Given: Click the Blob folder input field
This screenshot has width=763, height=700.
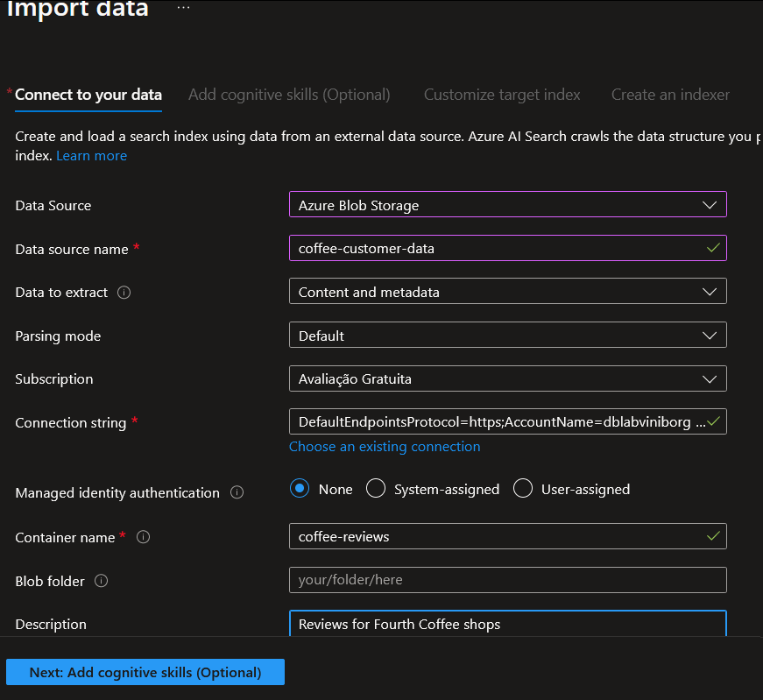Looking at the screenshot, I should pos(507,580).
